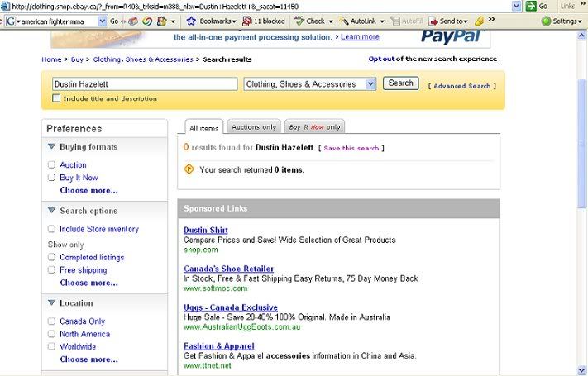Viewport: 588px width, 376px height.
Task: Check the Auction buying format
Action: point(52,164)
